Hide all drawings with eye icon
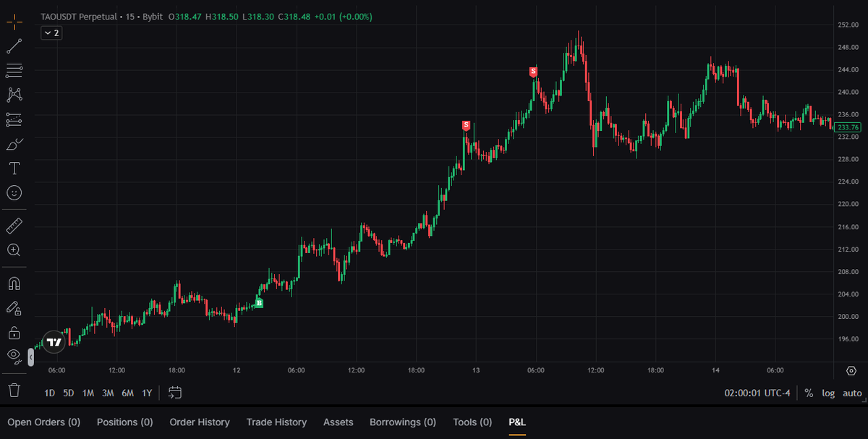868x439 pixels. [x=14, y=355]
